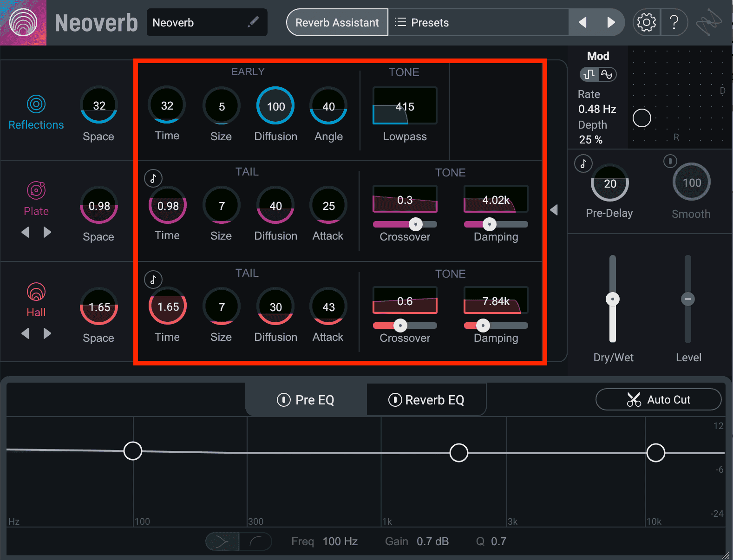This screenshot has height=560, width=733.
Task: Click the Neoverb logo icon
Action: click(23, 22)
